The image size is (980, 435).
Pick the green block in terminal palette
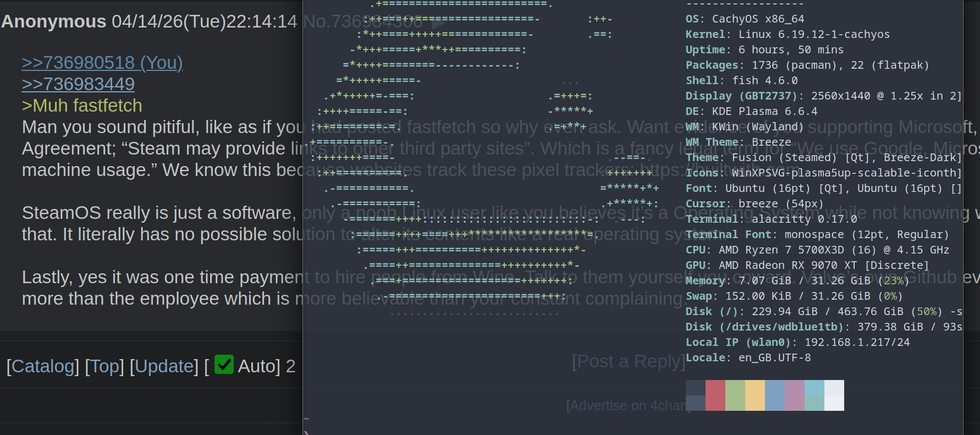pyautogui.click(x=735, y=395)
